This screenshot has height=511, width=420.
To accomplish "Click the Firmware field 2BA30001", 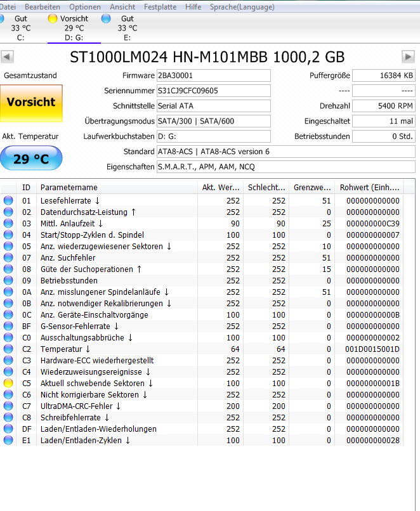I will [214, 75].
